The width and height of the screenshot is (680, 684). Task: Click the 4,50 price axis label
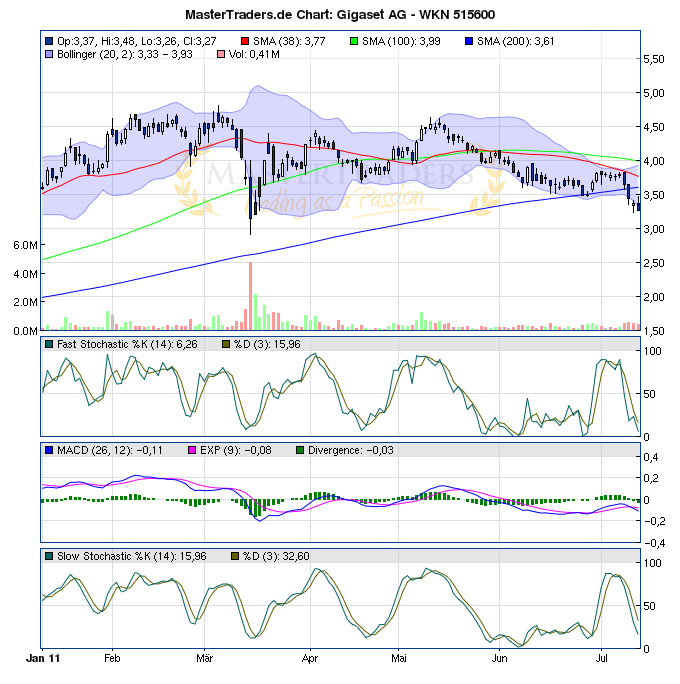pyautogui.click(x=654, y=127)
